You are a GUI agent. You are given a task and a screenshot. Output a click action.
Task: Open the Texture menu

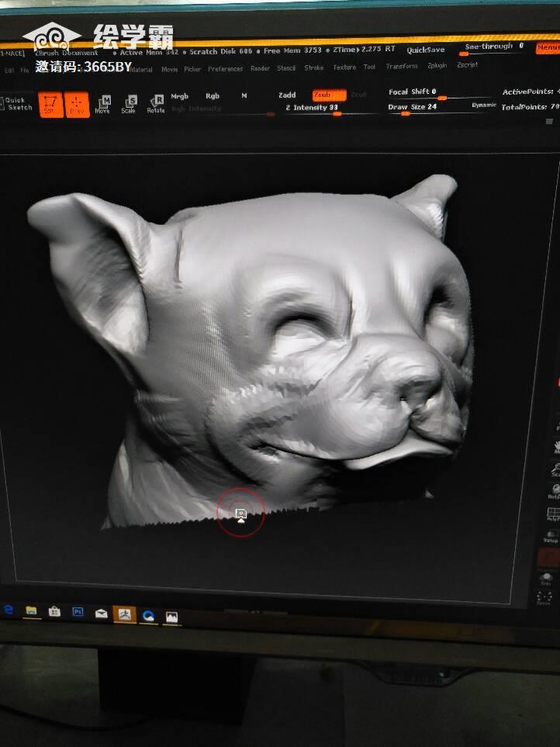point(344,67)
